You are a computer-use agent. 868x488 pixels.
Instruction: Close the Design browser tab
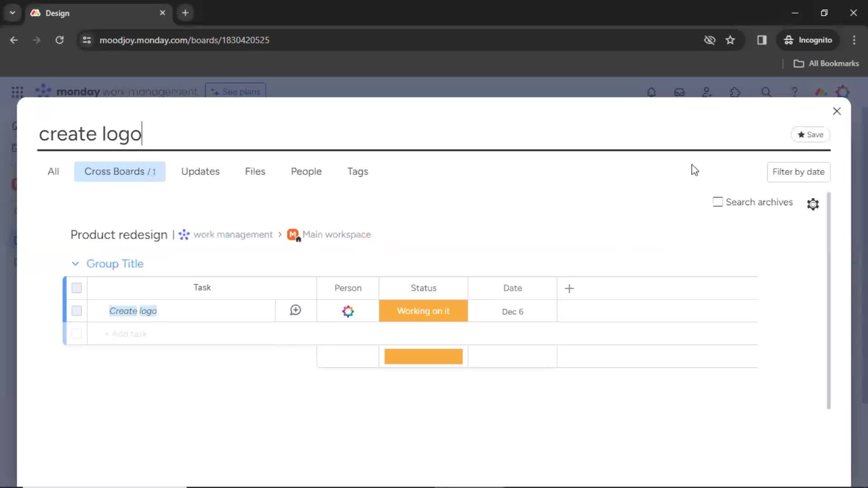[162, 13]
